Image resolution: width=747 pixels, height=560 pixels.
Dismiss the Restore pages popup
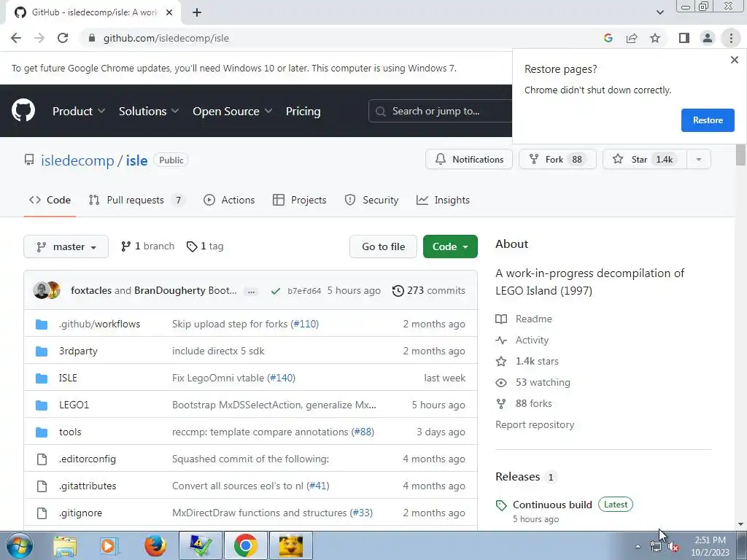pos(734,60)
